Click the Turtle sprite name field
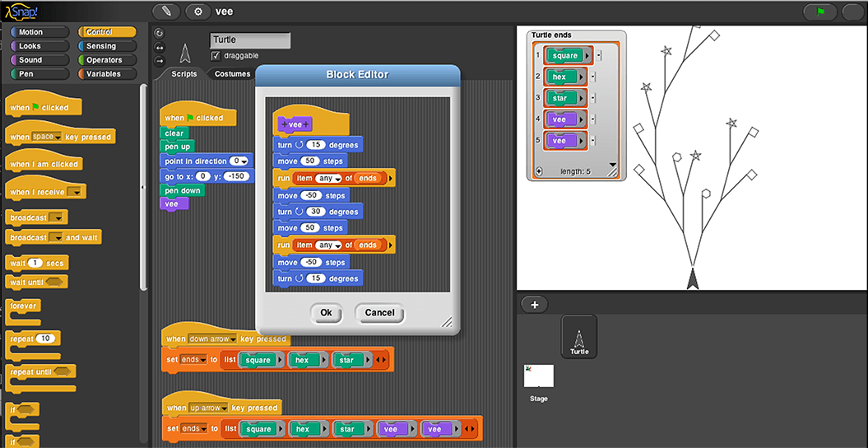The width and height of the screenshot is (868, 448). [x=250, y=40]
